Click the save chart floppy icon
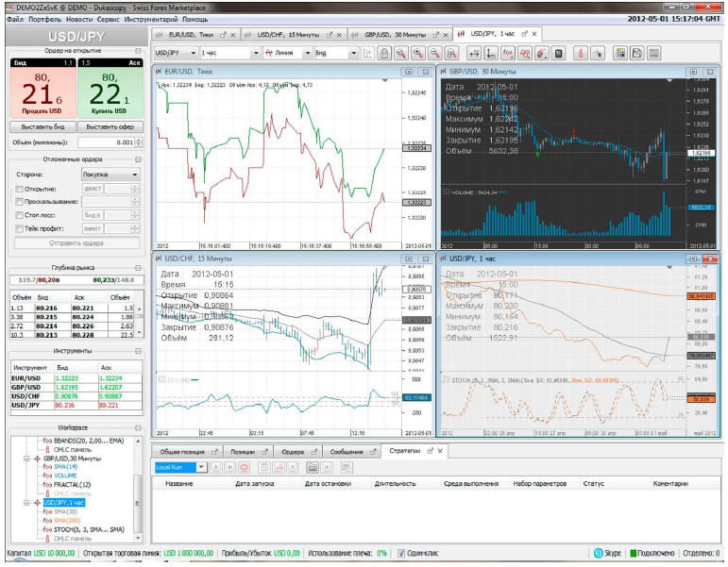 pos(637,54)
